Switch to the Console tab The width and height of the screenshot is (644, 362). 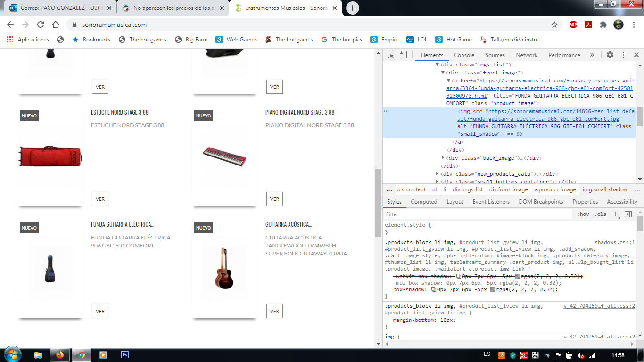coord(464,55)
